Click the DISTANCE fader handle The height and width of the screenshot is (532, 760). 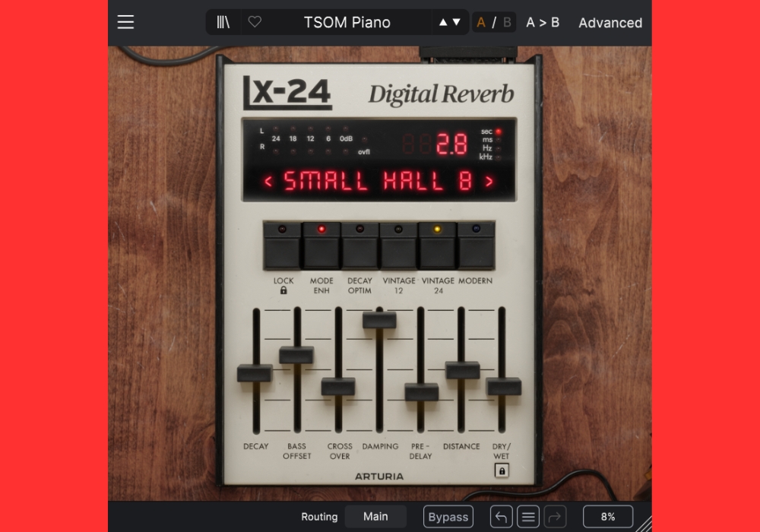tap(462, 370)
